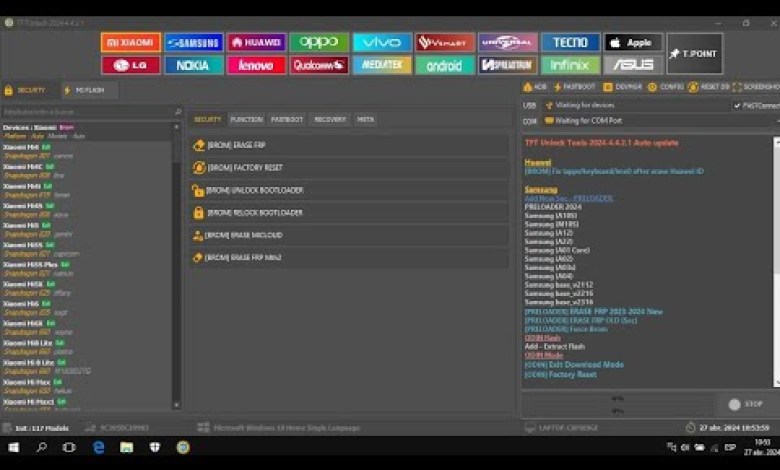Click the STOP button

click(745, 404)
